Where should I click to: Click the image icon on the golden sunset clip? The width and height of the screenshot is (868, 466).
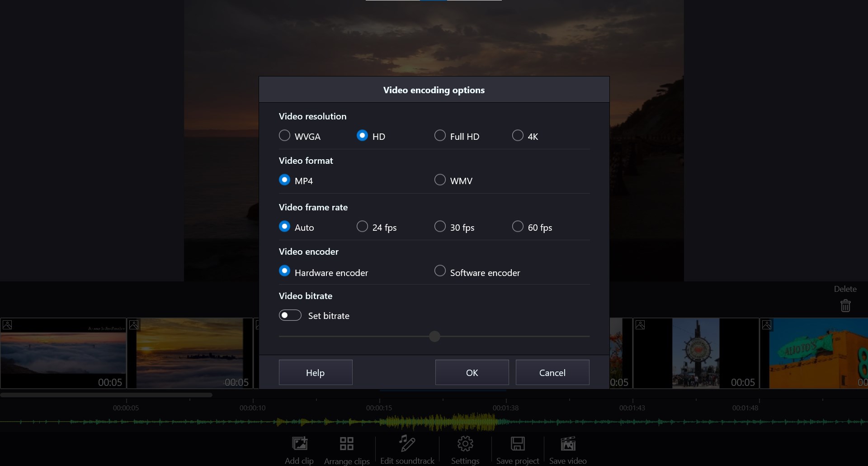(134, 325)
